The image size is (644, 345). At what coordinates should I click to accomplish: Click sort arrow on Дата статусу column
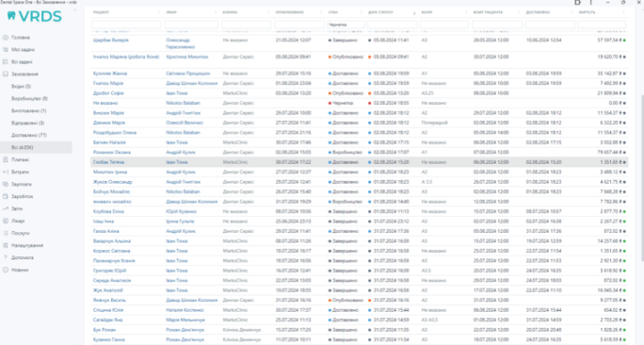click(x=413, y=13)
